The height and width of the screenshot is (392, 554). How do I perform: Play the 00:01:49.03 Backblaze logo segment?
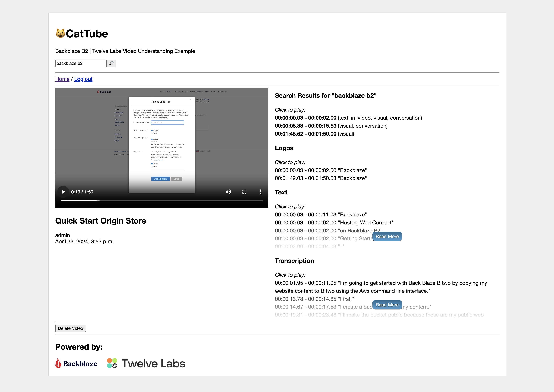(321, 178)
